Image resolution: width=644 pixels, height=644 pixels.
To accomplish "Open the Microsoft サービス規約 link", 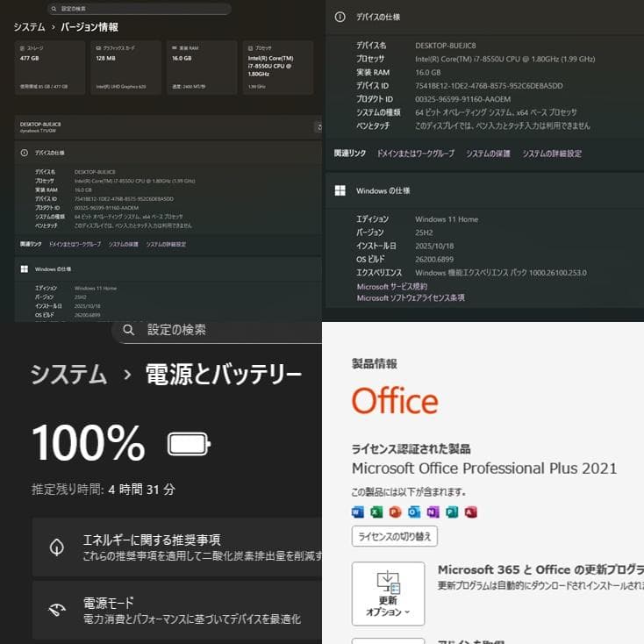I will tap(392, 286).
